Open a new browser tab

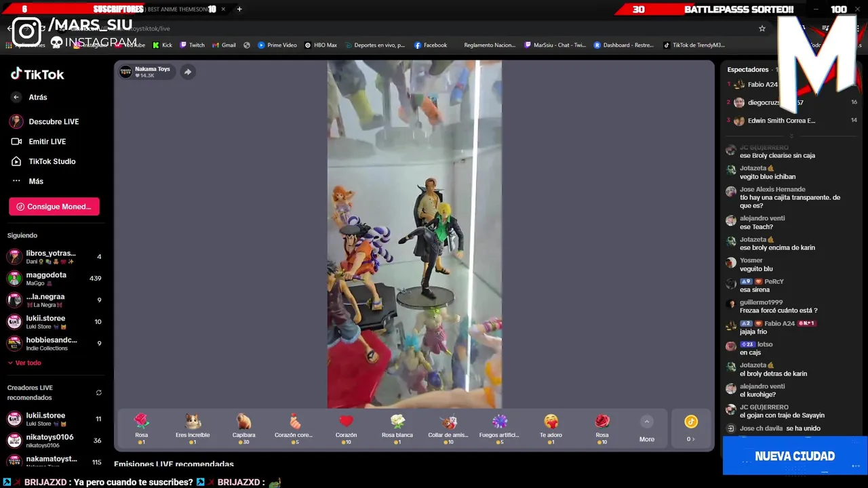pos(239,9)
